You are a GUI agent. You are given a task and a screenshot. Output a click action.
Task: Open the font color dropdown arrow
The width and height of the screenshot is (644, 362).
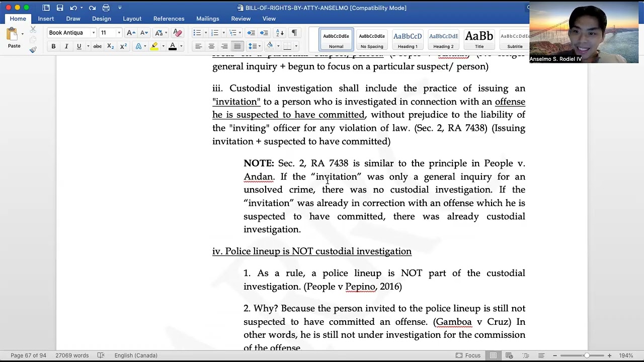coord(181,46)
